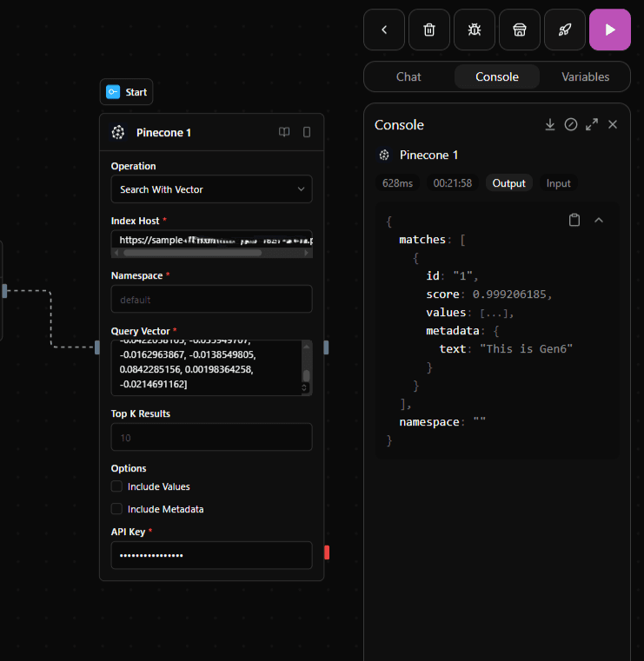Click the back chevron in top toolbar

click(384, 30)
